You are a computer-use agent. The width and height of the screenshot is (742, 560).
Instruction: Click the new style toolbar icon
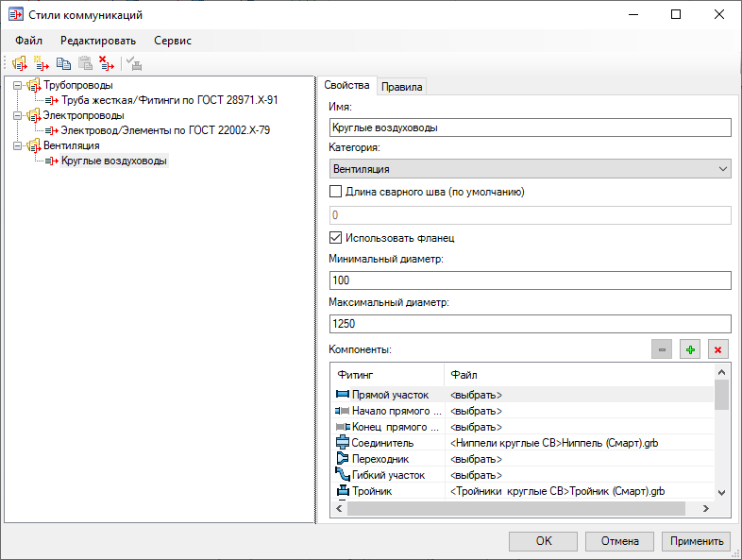pos(41,64)
